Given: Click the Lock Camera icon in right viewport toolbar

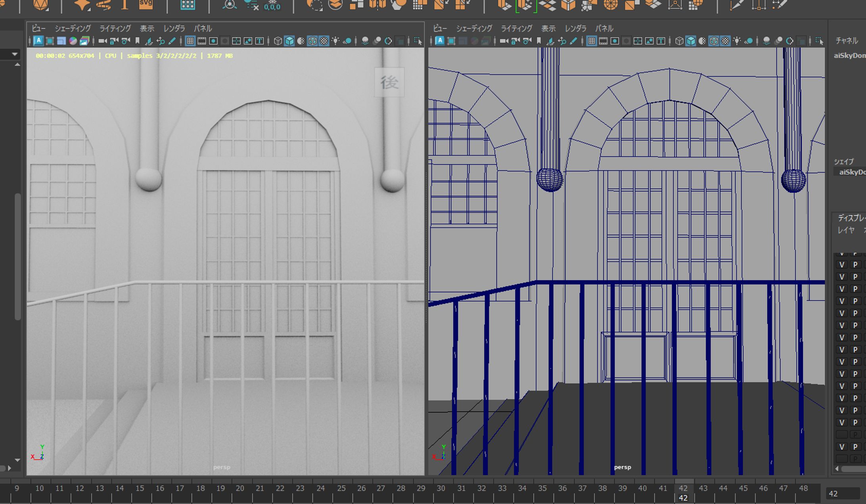Looking at the screenshot, I should (515, 41).
